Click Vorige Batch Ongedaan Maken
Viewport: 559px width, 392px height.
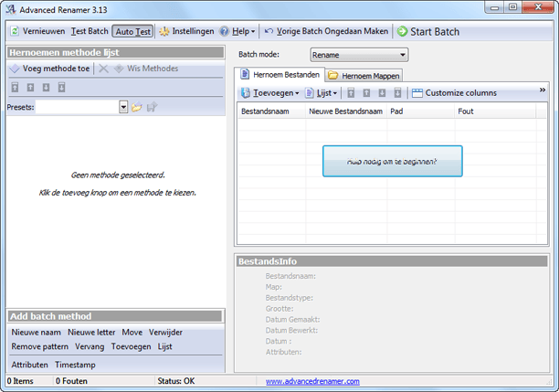click(326, 31)
